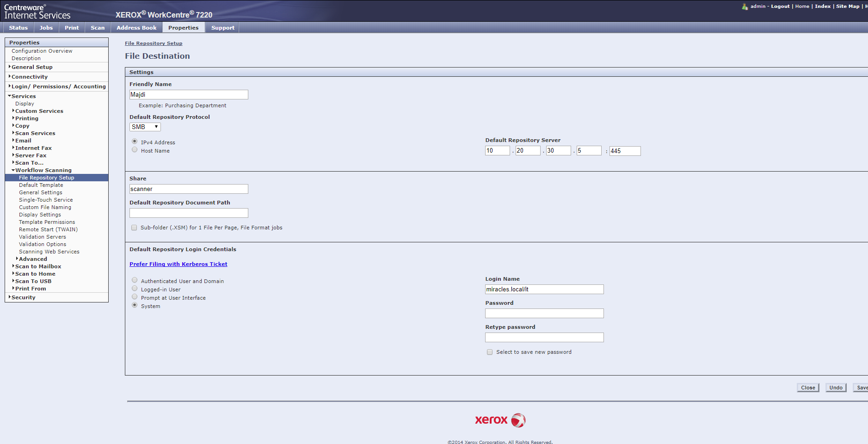Check the Sub-folder (.XSM) option
The width and height of the screenshot is (868, 444).
tap(134, 228)
